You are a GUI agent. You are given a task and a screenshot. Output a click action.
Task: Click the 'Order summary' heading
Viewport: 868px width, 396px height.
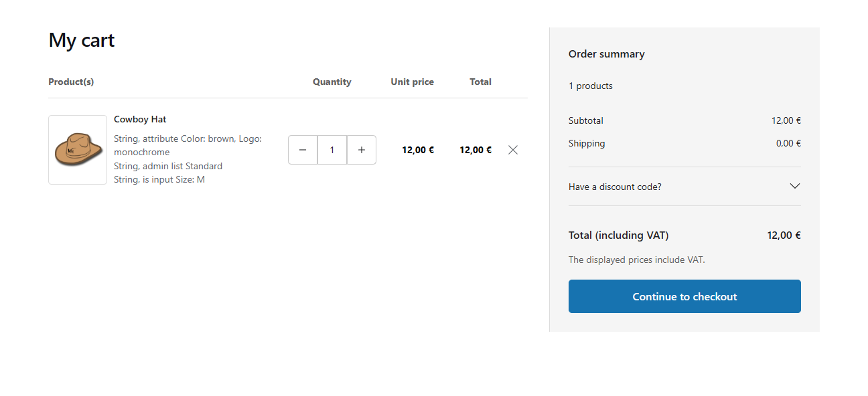tap(607, 54)
